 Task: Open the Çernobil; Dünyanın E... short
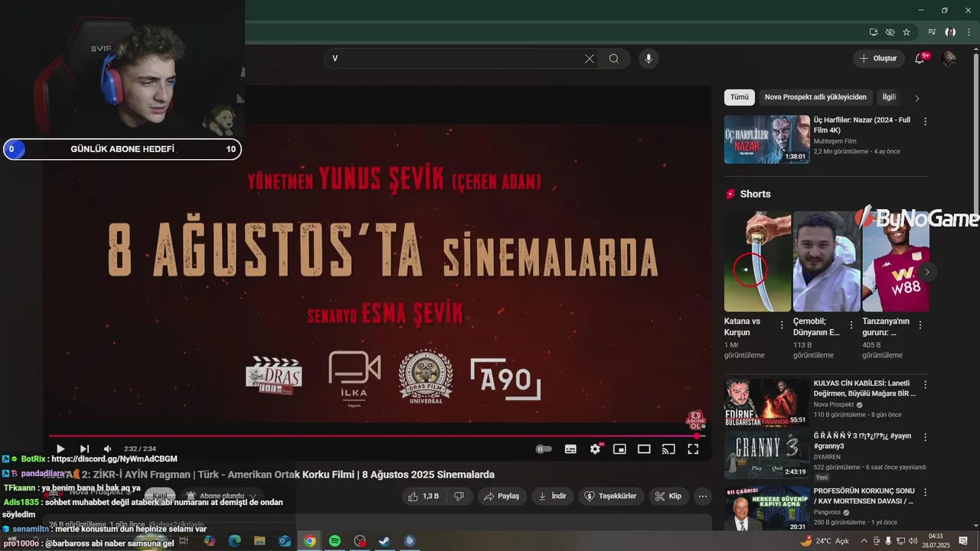(827, 262)
